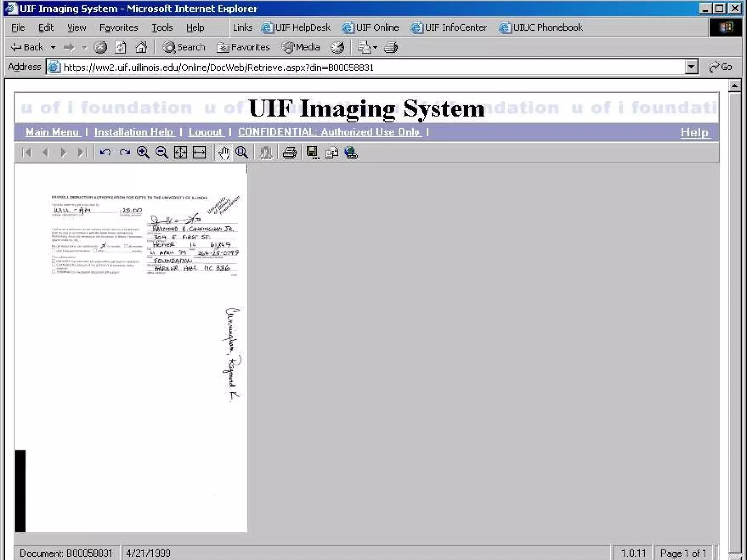The image size is (747, 560).
Task: Rotate the document right (clockwise)
Action: [124, 152]
